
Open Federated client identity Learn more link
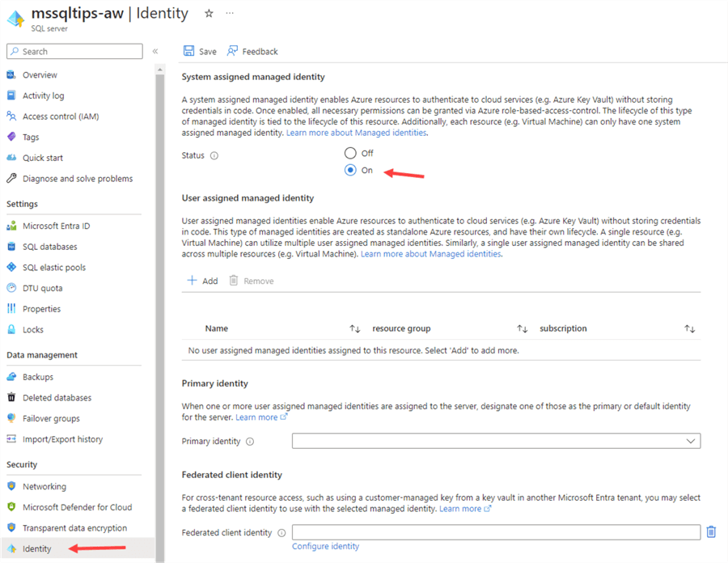(465, 509)
